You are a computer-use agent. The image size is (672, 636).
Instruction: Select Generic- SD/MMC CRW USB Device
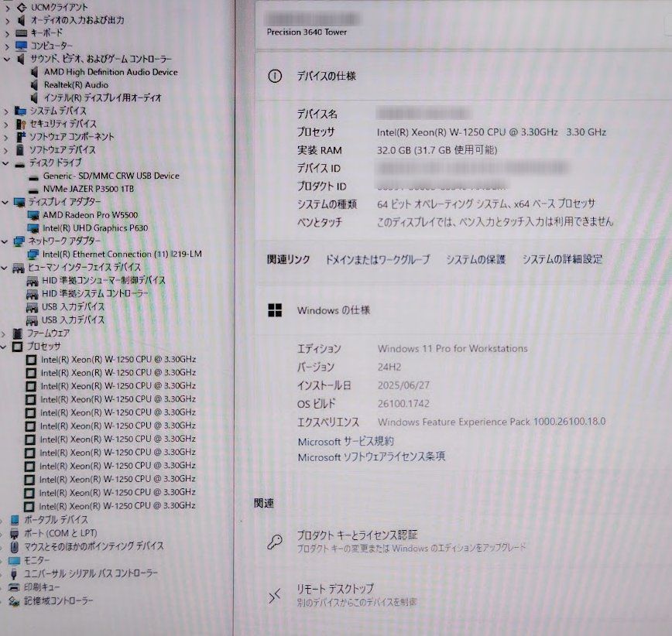click(x=111, y=176)
